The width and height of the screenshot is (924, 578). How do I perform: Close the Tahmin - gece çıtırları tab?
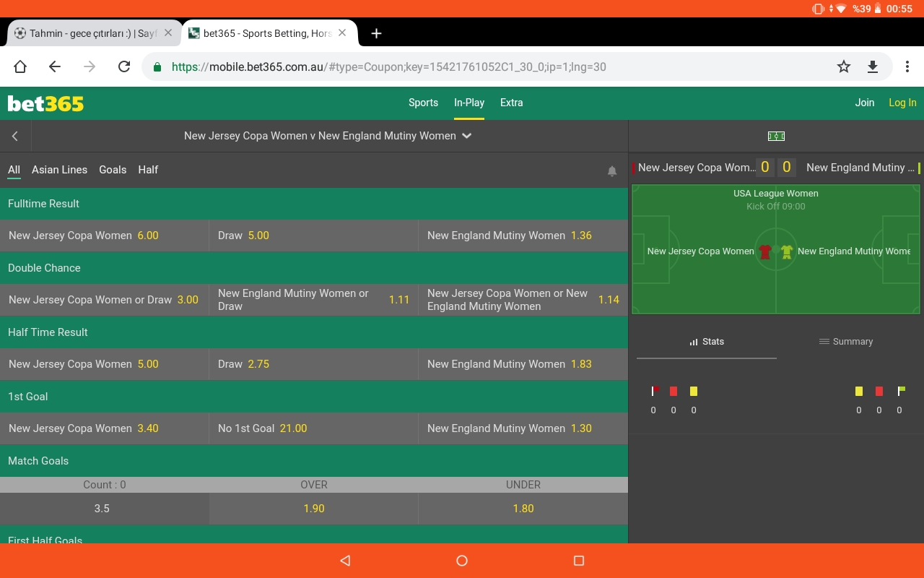pyautogui.click(x=168, y=33)
